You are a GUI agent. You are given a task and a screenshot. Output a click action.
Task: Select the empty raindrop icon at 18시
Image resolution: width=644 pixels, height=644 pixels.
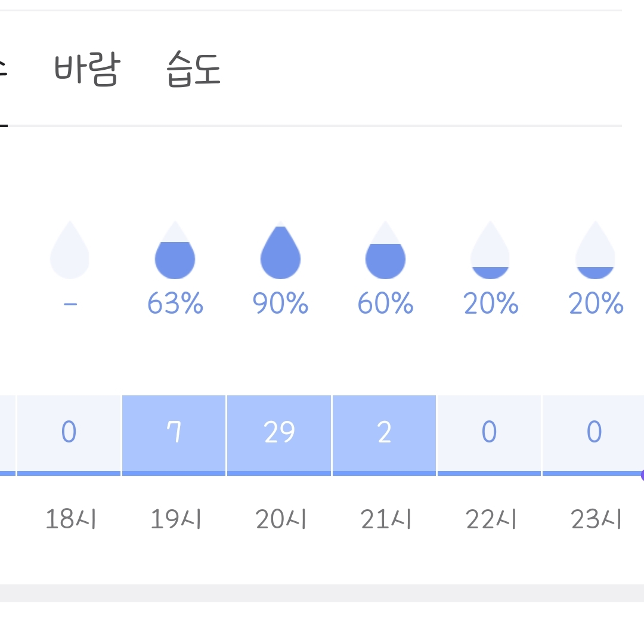pos(70,250)
